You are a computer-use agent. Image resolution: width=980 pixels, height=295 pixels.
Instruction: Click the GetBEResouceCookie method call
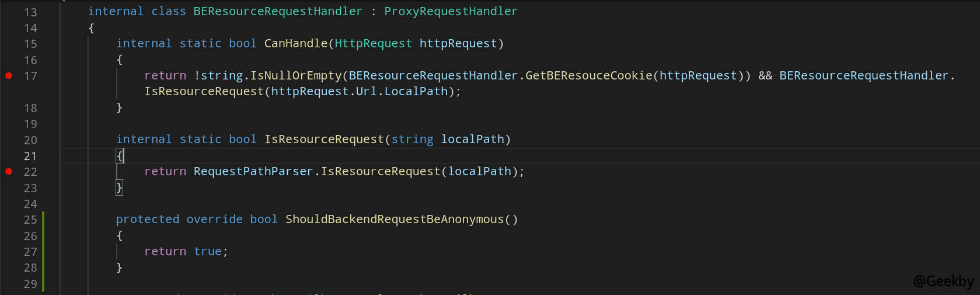pos(588,76)
